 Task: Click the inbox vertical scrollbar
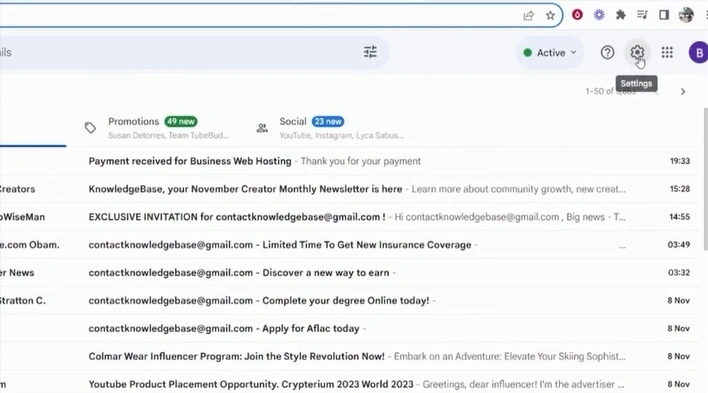pos(705,179)
